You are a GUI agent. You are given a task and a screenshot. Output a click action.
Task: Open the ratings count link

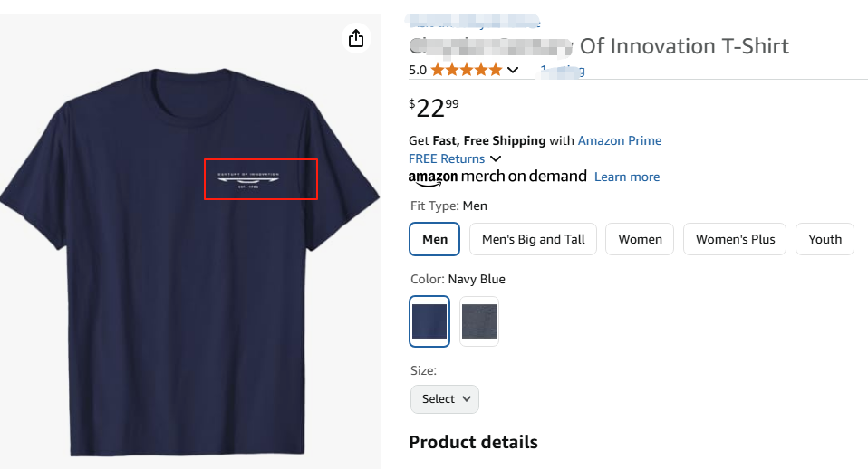(x=562, y=70)
